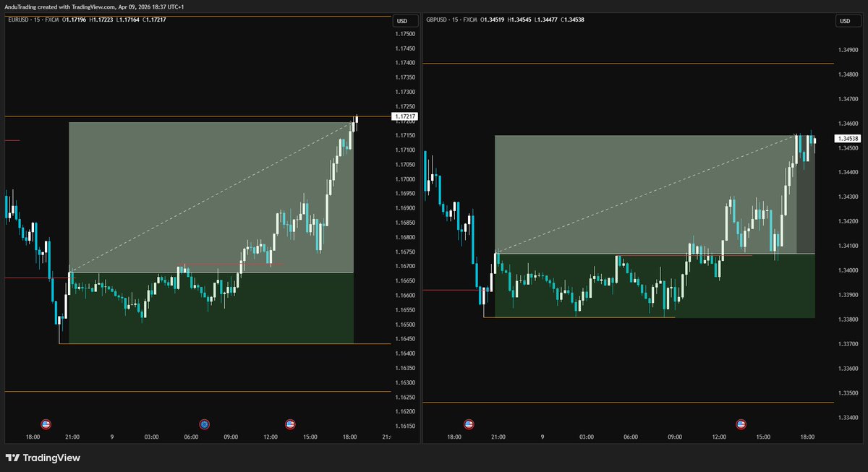Click the GBPUSD open value O1.34519
Screen dimensions: 868x472
click(493, 20)
